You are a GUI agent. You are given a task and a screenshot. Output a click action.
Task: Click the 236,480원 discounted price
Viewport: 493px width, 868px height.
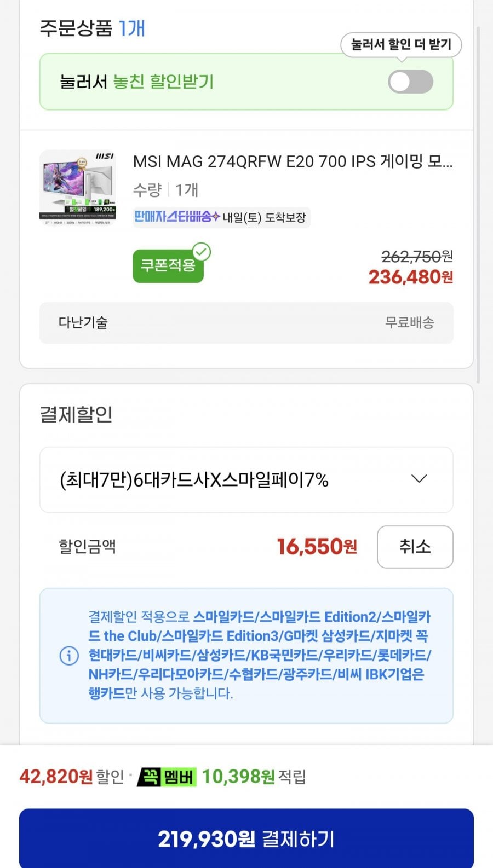[x=411, y=277]
